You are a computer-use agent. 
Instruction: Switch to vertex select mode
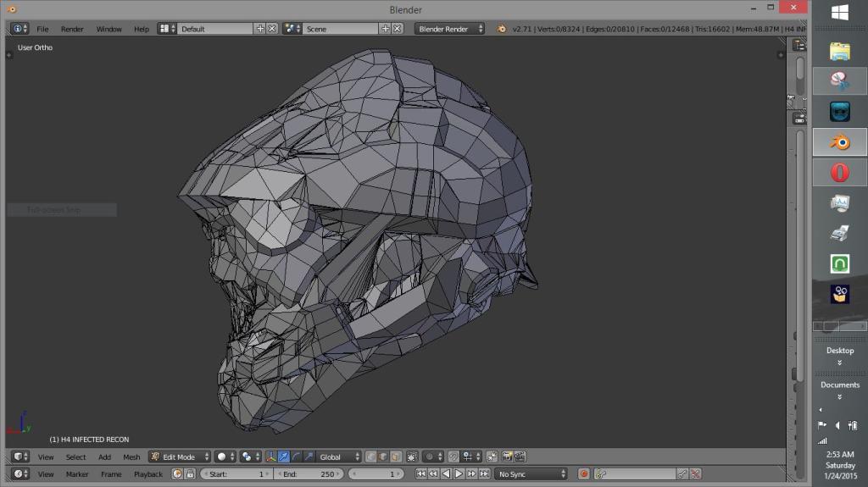371,457
